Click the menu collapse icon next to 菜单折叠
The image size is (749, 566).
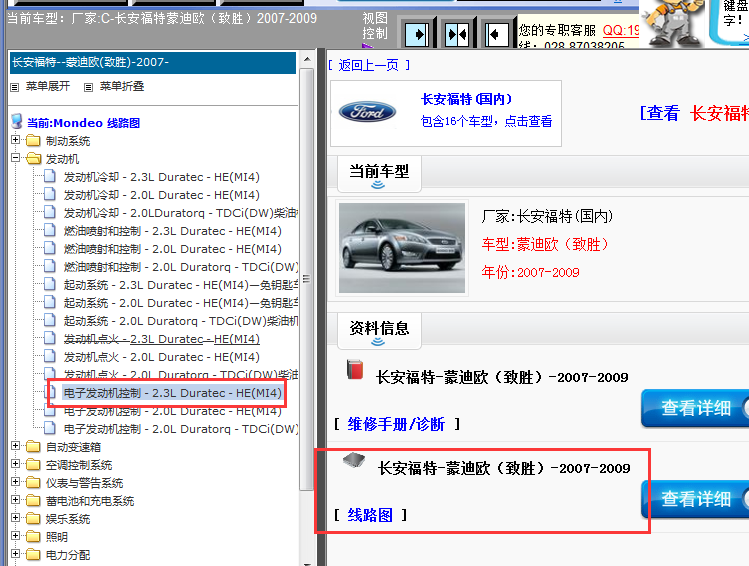(x=88, y=87)
